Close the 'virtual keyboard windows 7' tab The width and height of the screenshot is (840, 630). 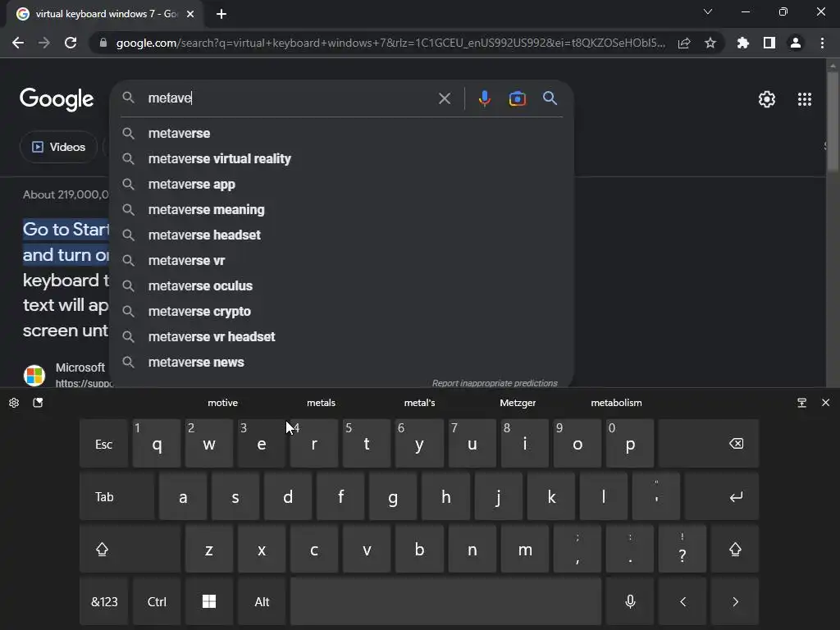(x=190, y=14)
